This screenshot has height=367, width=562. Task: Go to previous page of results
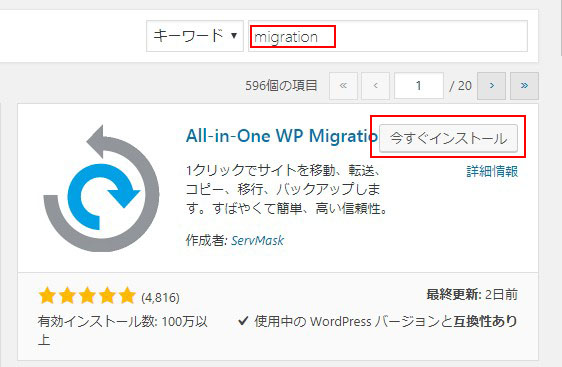pyautogui.click(x=375, y=86)
